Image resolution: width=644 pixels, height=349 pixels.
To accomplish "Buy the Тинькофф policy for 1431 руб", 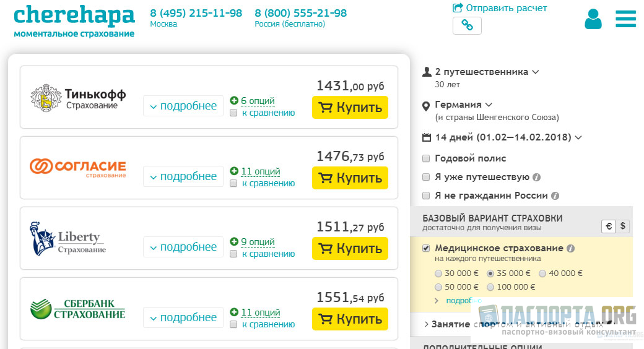I will pyautogui.click(x=350, y=108).
